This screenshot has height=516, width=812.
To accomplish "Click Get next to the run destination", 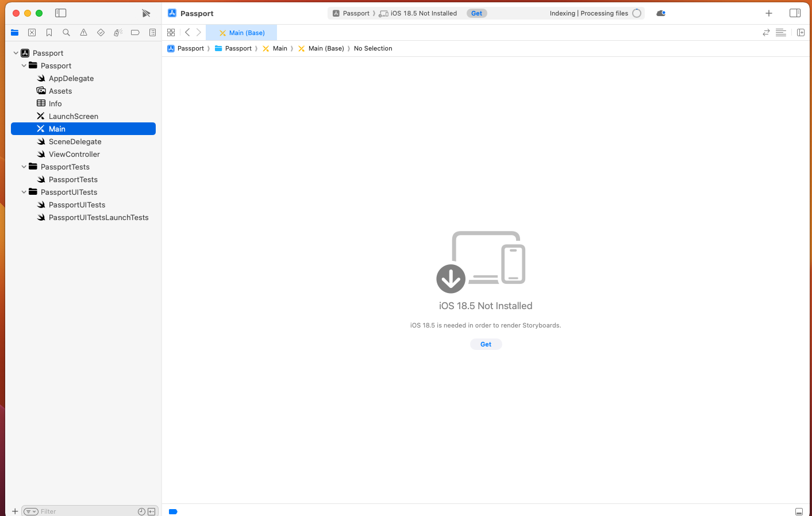I will tap(476, 13).
